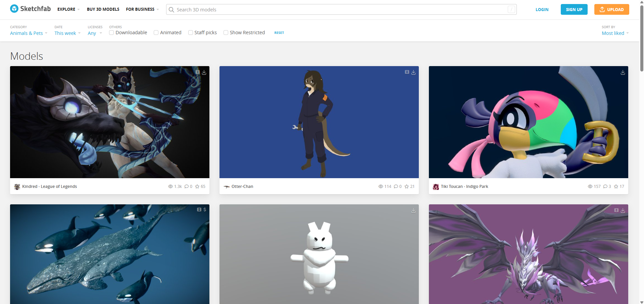
Task: Click dollar price icon on whales thumbnail
Action: [x=205, y=209]
